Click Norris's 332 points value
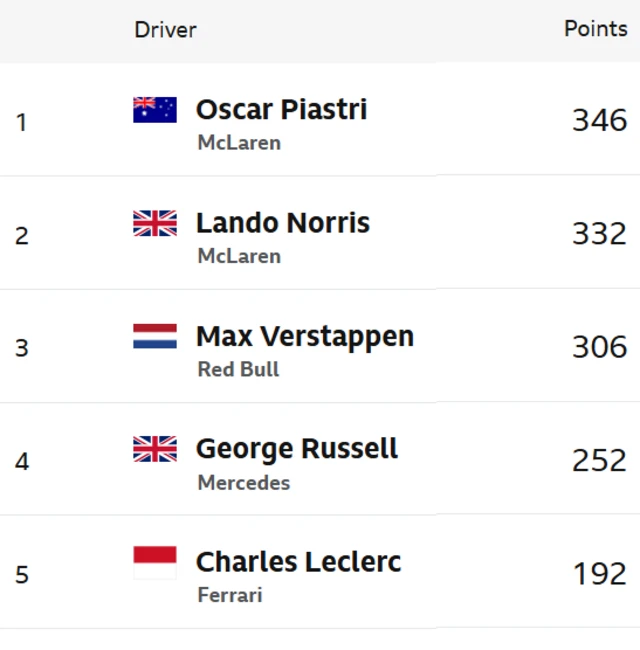The height and width of the screenshot is (650, 640). [599, 233]
